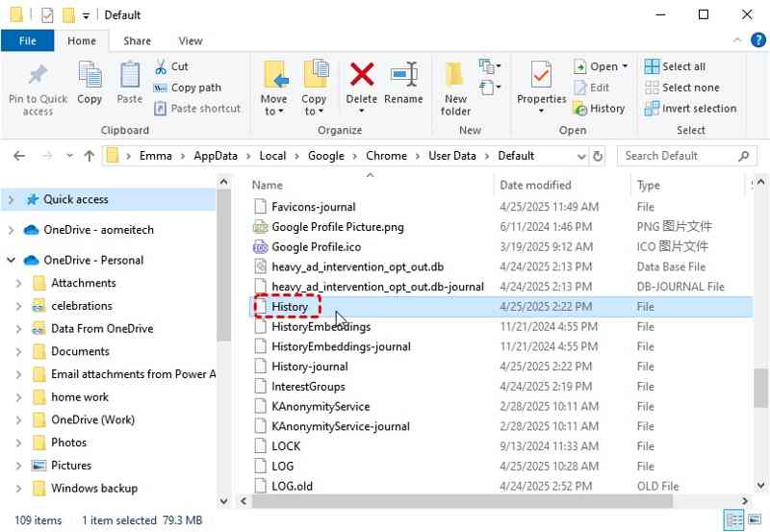Expand OneDrive - aomeitech in the tree

12,230
